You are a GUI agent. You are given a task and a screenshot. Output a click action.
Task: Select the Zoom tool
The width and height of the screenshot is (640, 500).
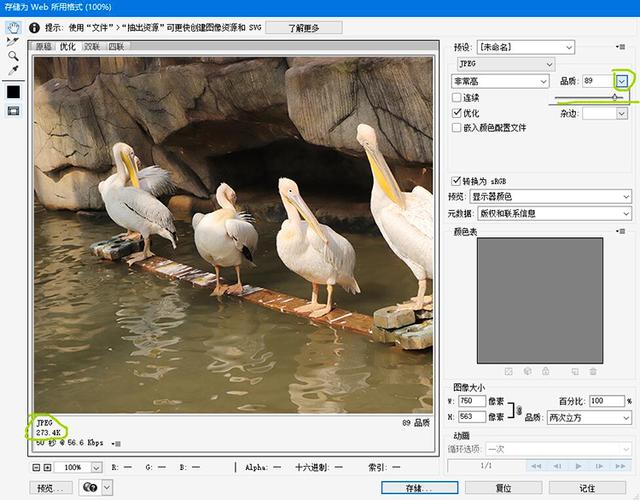point(13,56)
